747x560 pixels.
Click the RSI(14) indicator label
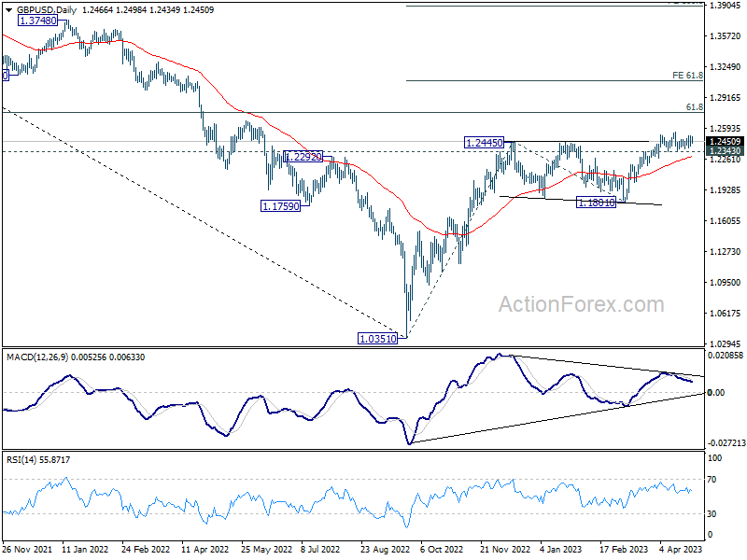coord(20,459)
